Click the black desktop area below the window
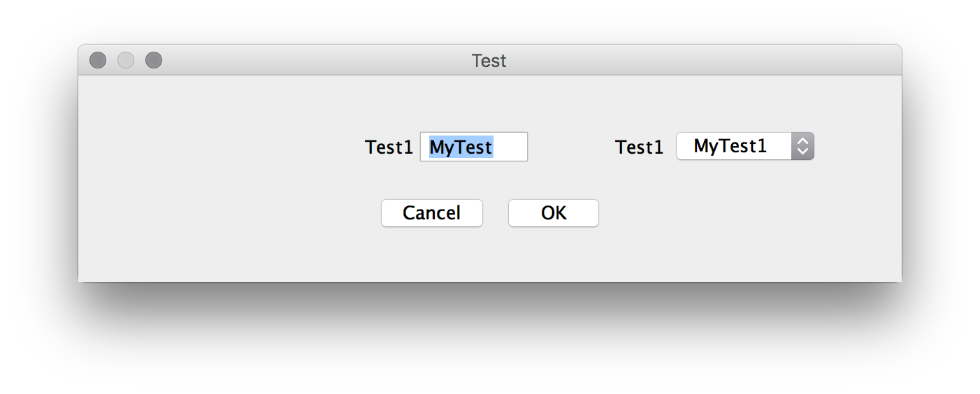The height and width of the screenshot is (394, 980). (x=489, y=335)
